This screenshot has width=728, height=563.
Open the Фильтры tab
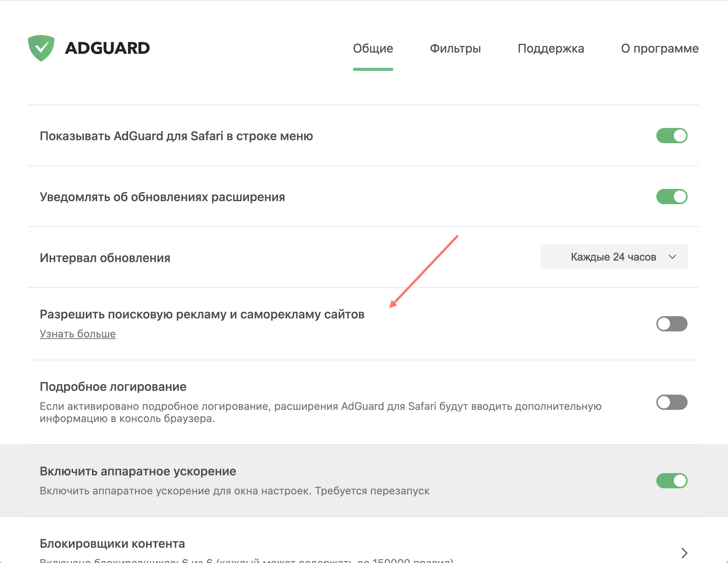coord(455,49)
